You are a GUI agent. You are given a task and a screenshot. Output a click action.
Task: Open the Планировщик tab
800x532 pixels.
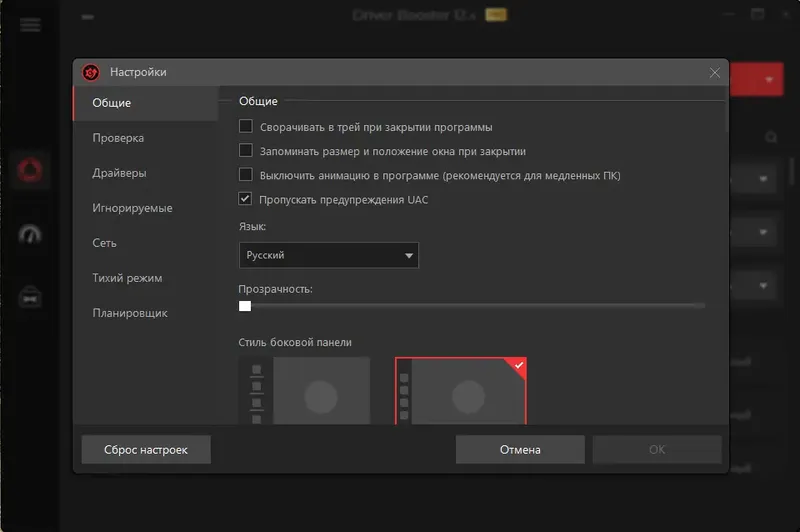(x=146, y=313)
